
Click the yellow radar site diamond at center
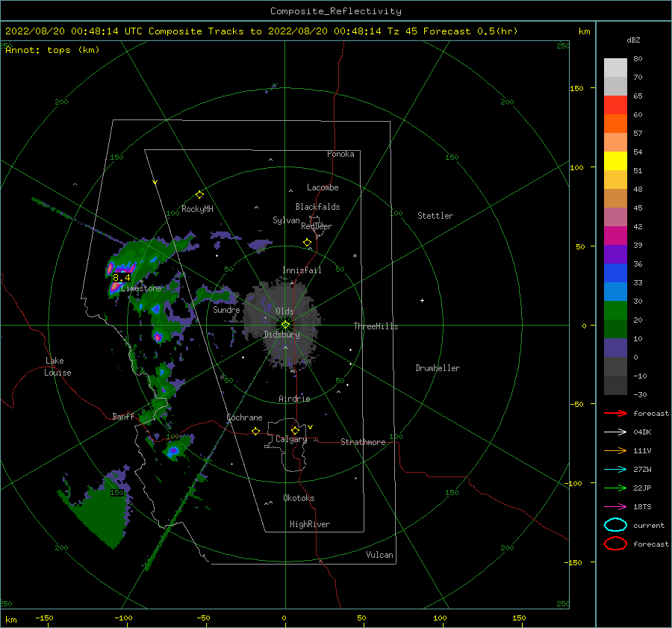[x=285, y=325]
